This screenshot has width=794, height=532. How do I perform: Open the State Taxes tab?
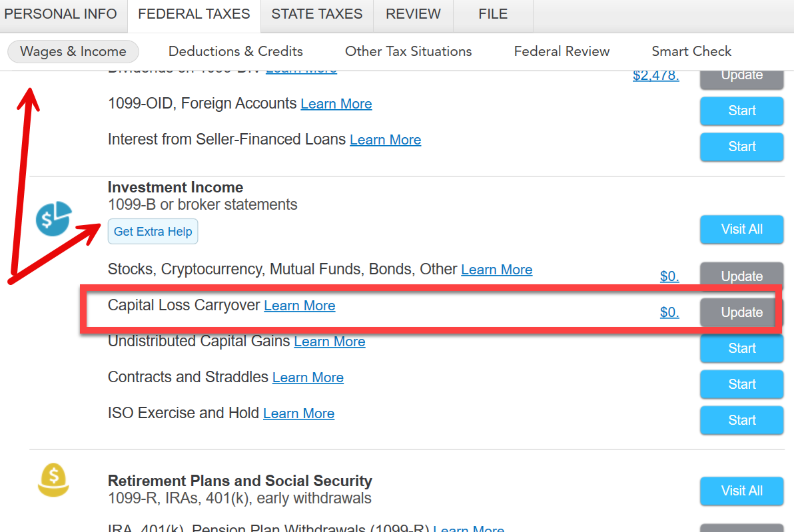click(x=317, y=14)
